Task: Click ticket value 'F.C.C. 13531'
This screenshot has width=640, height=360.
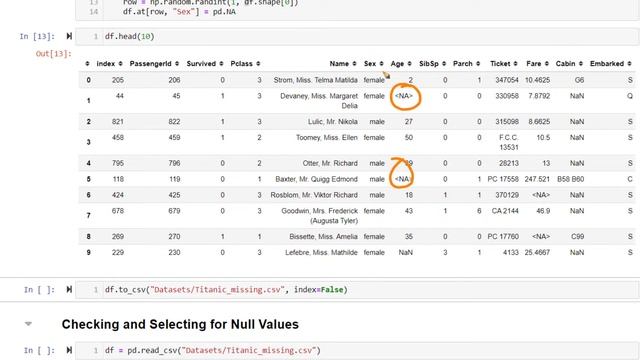Action: pos(509,142)
